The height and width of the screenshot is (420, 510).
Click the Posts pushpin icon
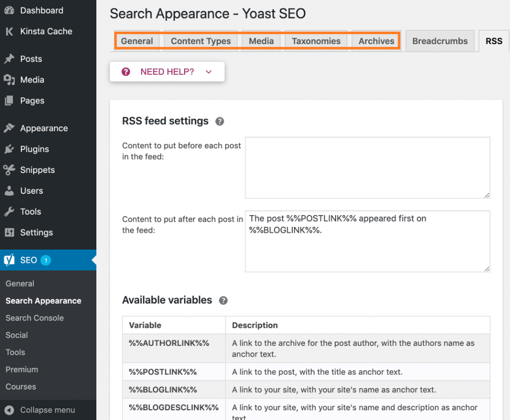click(x=9, y=59)
